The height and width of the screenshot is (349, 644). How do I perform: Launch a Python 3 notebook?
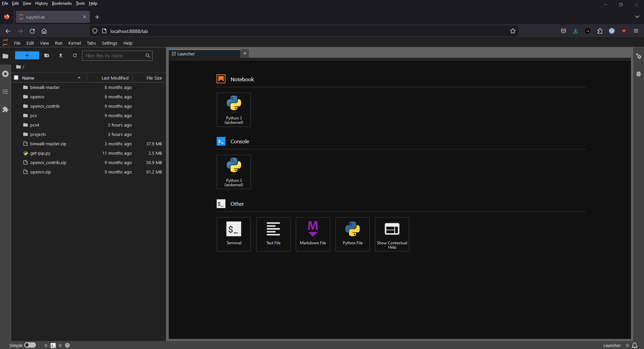click(x=233, y=110)
